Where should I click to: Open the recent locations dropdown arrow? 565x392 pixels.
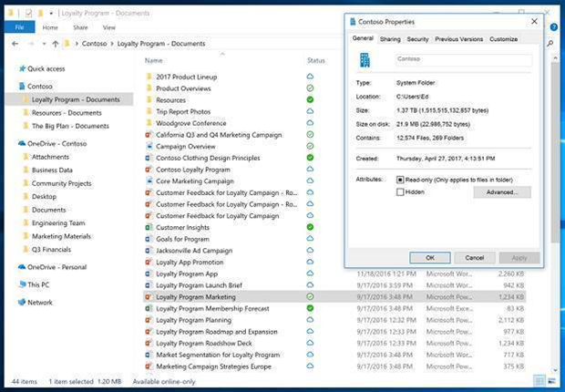pyautogui.click(x=44, y=44)
